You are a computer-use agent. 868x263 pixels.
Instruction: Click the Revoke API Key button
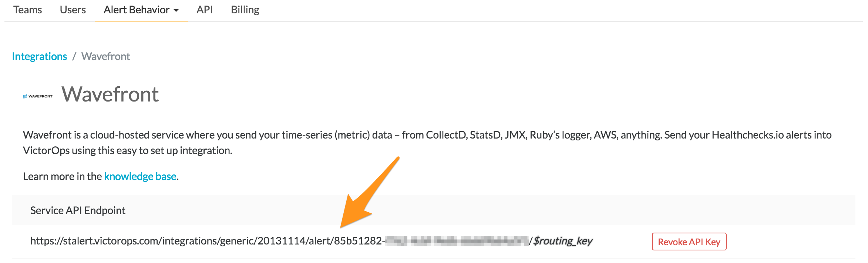pyautogui.click(x=689, y=242)
